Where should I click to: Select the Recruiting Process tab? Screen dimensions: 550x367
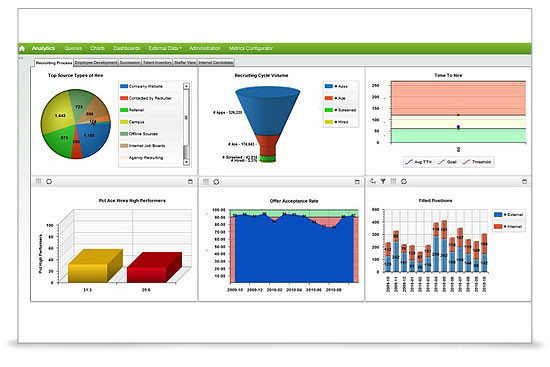(x=54, y=63)
